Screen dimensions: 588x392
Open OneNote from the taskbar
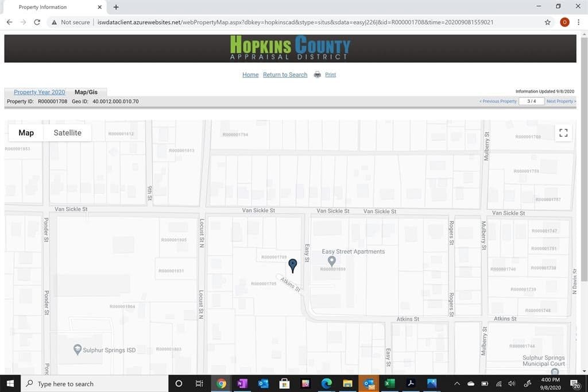coord(242,383)
